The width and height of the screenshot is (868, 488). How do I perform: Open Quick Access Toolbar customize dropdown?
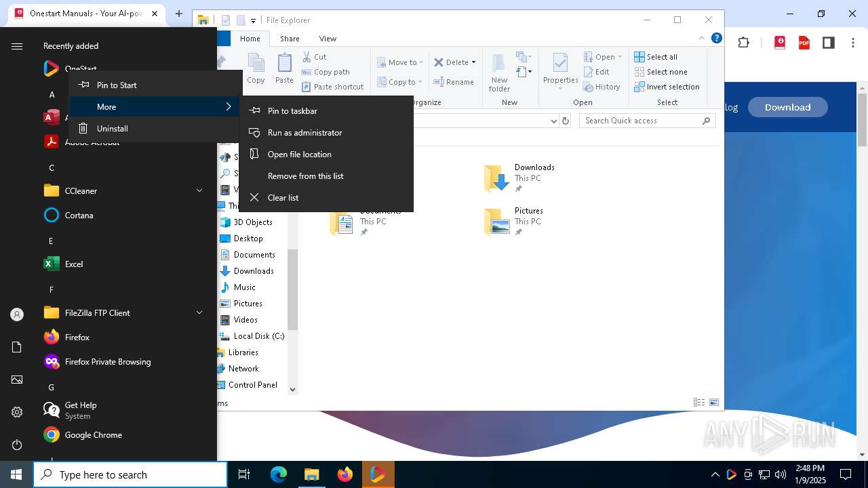253,21
